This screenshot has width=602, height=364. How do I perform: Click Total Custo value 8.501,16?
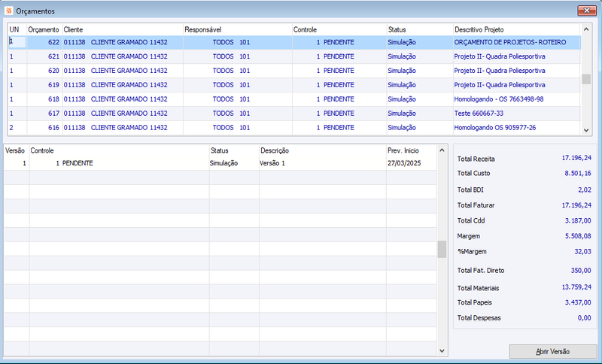[x=578, y=173]
